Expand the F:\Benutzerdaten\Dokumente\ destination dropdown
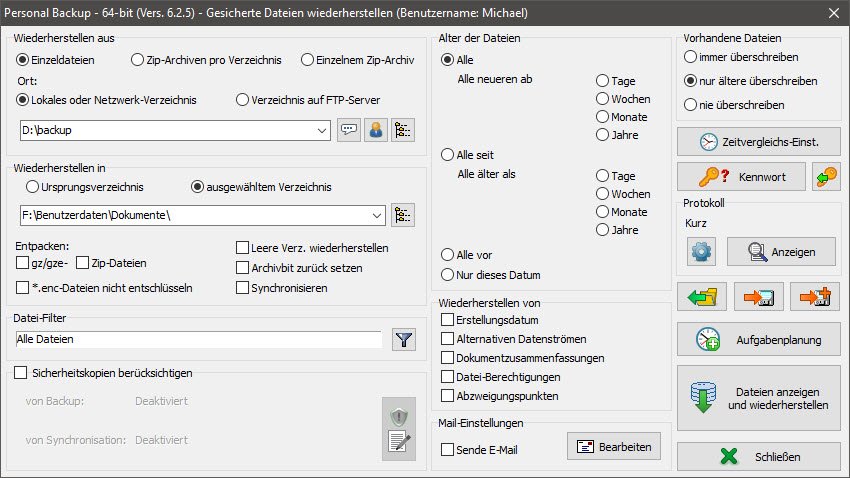The height and width of the screenshot is (478, 850). 376,215
